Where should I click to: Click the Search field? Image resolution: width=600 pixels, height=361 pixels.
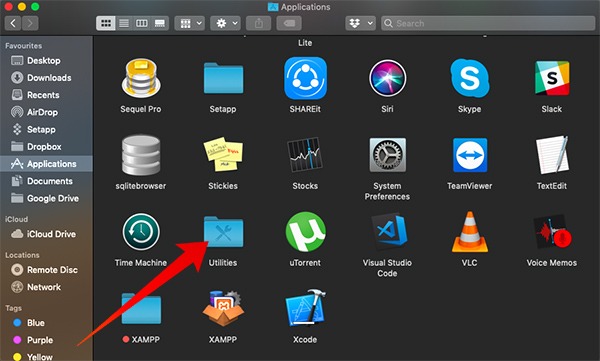tap(488, 23)
